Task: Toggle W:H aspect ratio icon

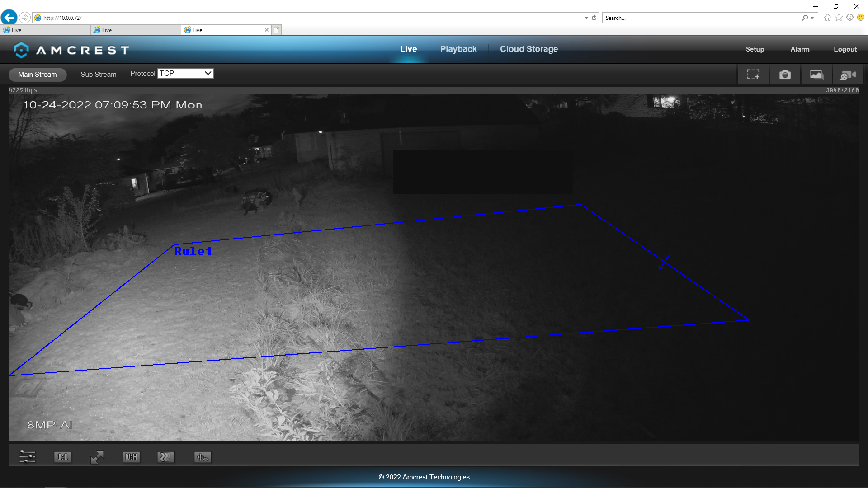Action: pos(131,457)
